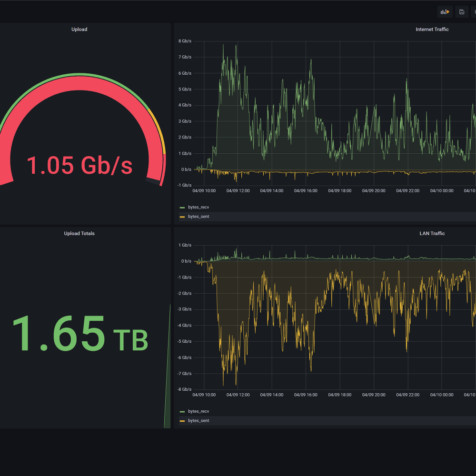The width and height of the screenshot is (476, 476).
Task: Toggle bytes_recv series in Internet Traffic legend
Action: [x=198, y=208]
